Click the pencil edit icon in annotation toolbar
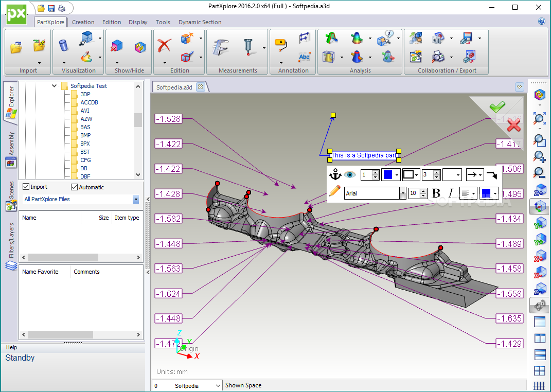 click(335, 191)
